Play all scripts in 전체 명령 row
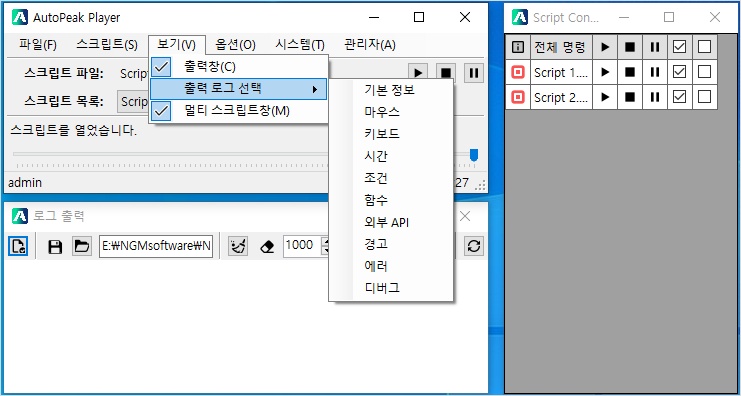741x396 pixels. pyautogui.click(x=605, y=47)
